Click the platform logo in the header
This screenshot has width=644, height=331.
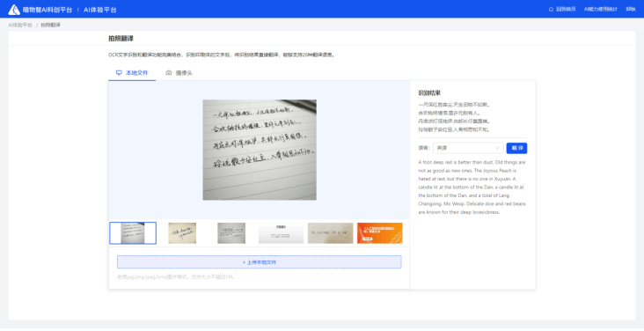pos(14,10)
